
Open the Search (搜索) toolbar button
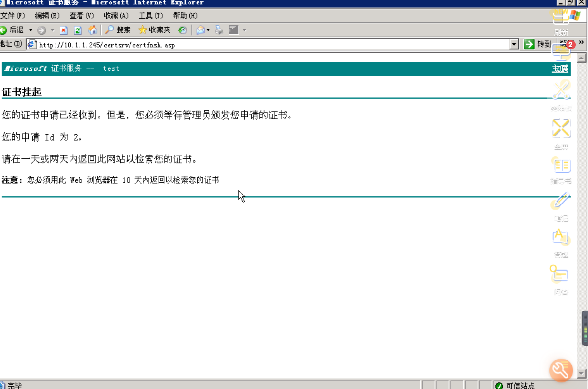(x=118, y=30)
